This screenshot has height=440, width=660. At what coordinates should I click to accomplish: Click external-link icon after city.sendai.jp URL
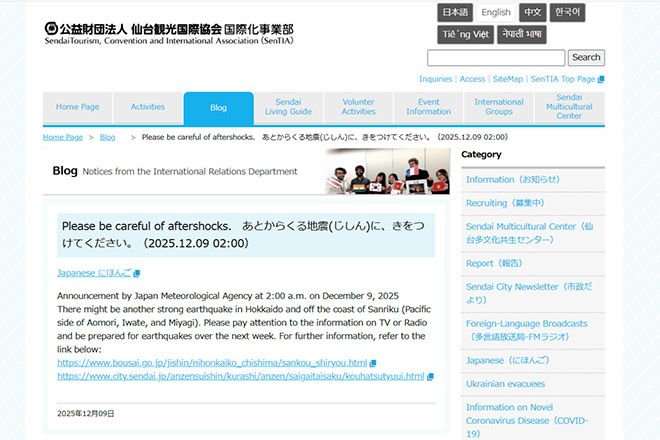pos(429,377)
